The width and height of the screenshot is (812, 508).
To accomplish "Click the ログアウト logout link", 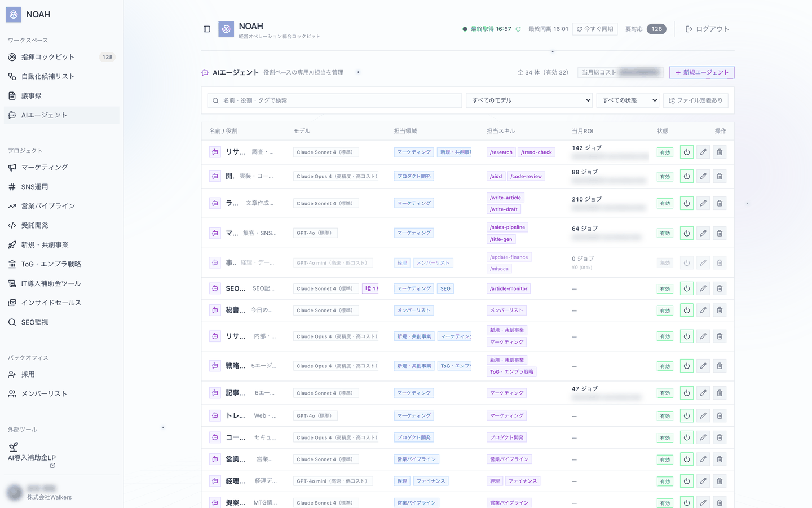I will click(x=707, y=29).
